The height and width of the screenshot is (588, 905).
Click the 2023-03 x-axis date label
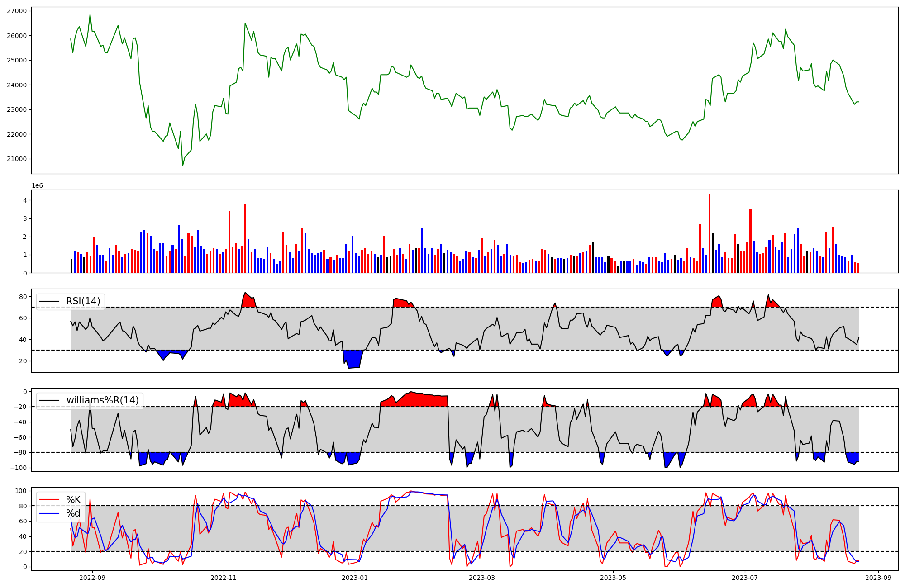pyautogui.click(x=482, y=577)
